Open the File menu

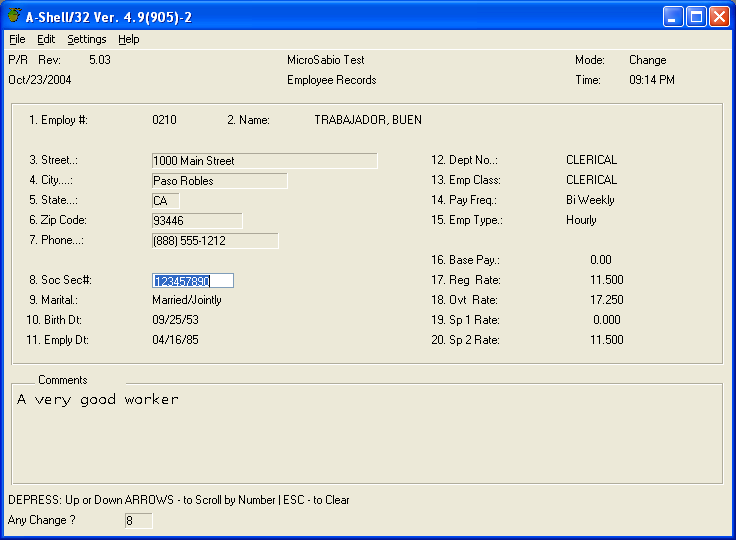pos(17,39)
